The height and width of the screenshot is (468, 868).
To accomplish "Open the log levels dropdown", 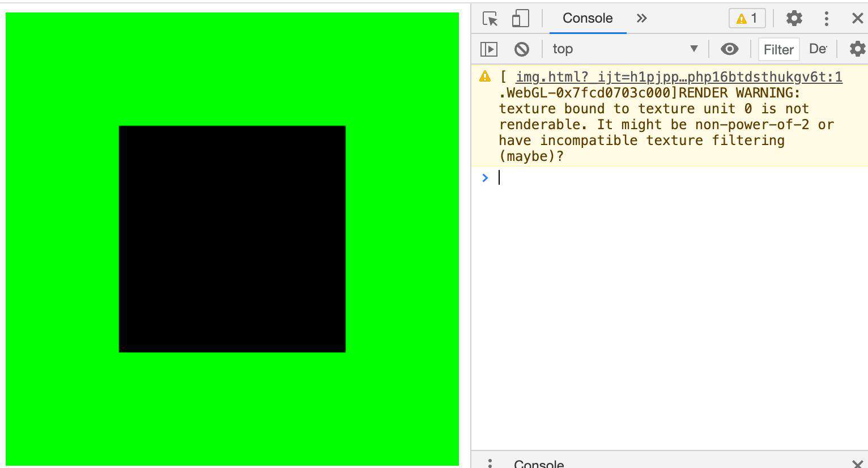I will click(x=818, y=49).
